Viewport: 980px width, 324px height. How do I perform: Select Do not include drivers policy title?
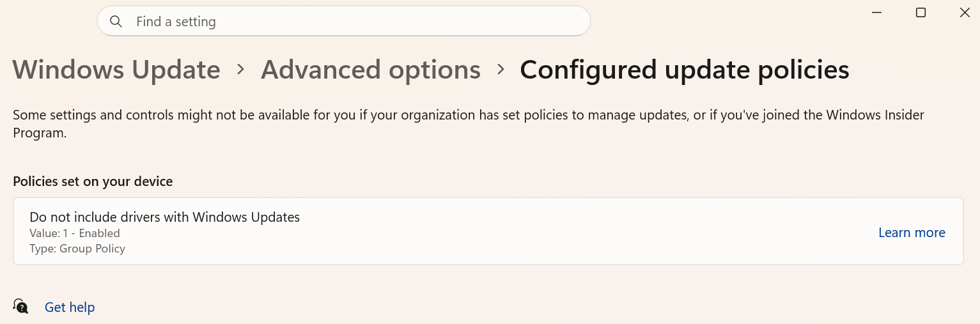coord(165,217)
